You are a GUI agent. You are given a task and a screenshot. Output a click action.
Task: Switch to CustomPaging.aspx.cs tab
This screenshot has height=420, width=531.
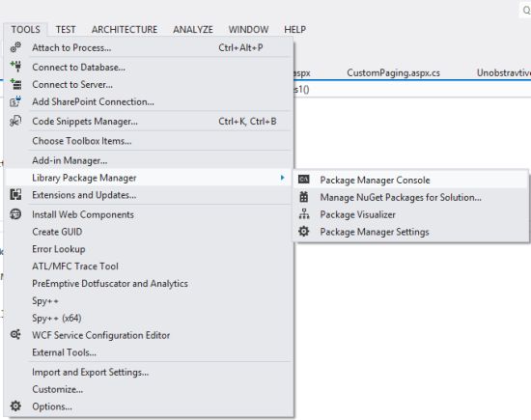(x=394, y=72)
